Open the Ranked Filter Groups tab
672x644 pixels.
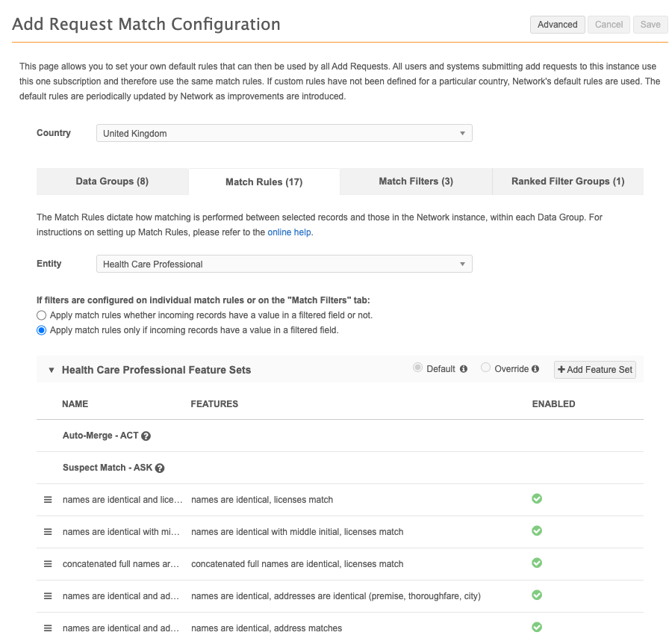coord(567,182)
